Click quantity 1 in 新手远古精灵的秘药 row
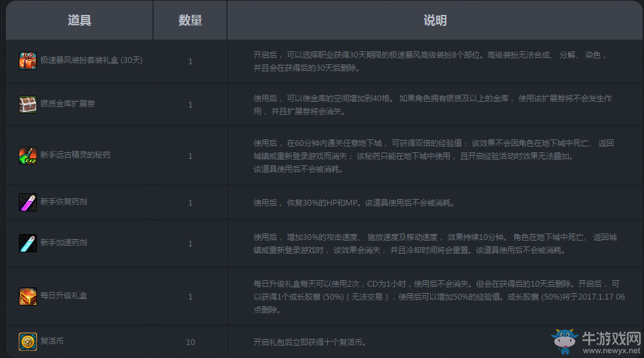The height and width of the screenshot is (358, 644). click(x=190, y=156)
